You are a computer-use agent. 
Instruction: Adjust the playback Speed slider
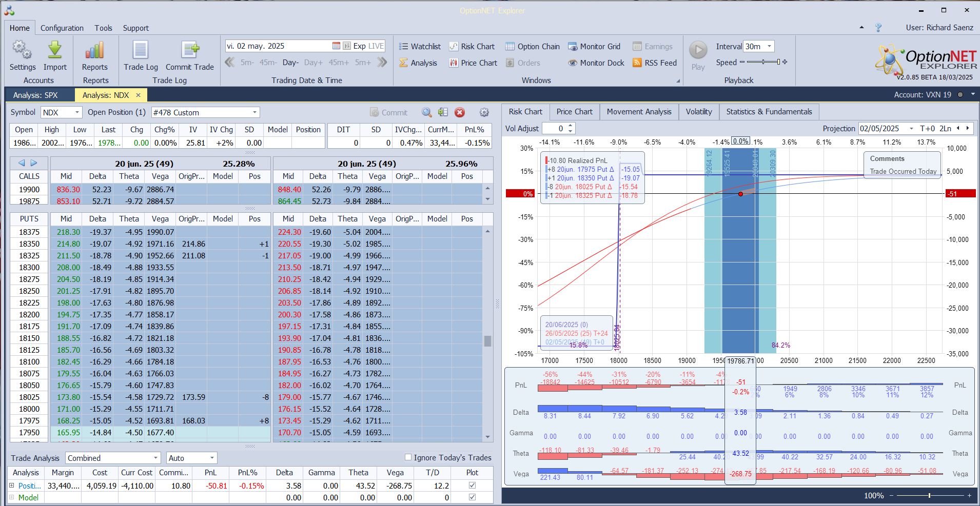763,62
